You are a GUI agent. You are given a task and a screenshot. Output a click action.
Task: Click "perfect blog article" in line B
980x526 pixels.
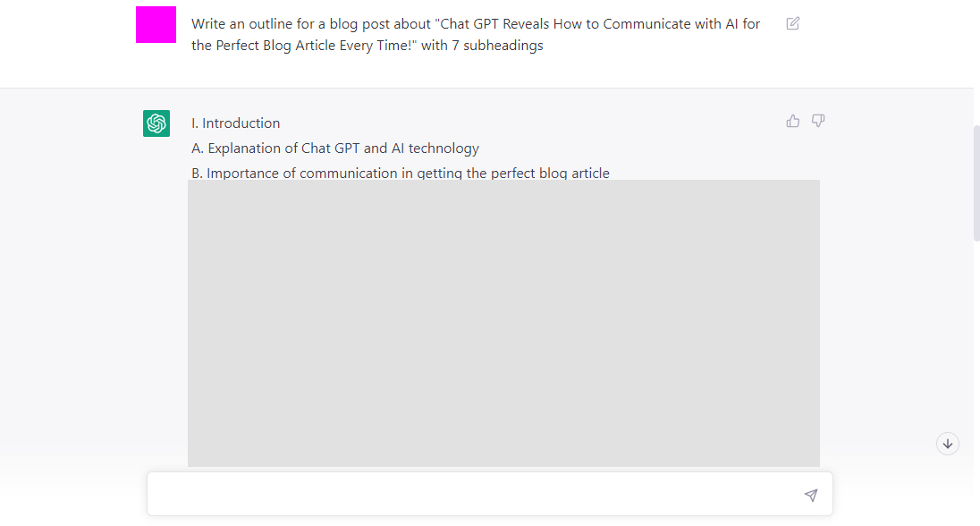[550, 174]
